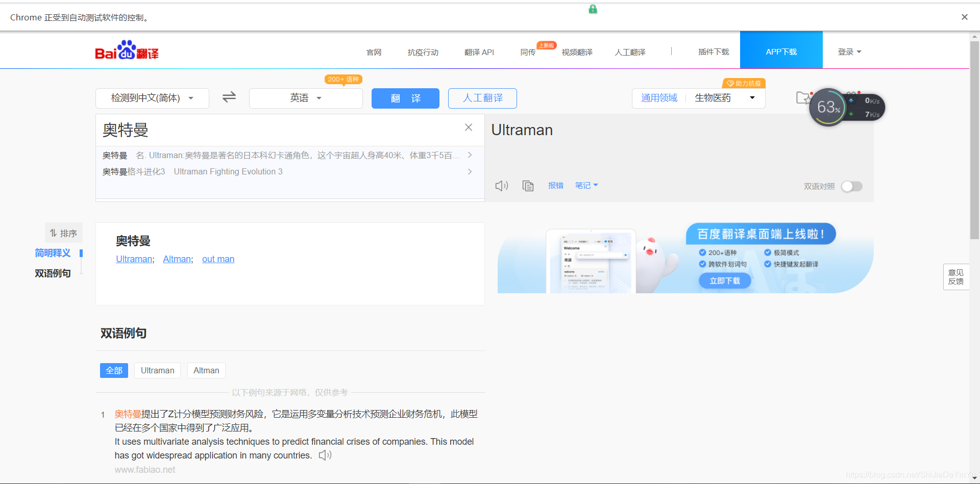The height and width of the screenshot is (484, 980).
Task: Open the 意见反馈 feedback button
Action: coord(955,277)
